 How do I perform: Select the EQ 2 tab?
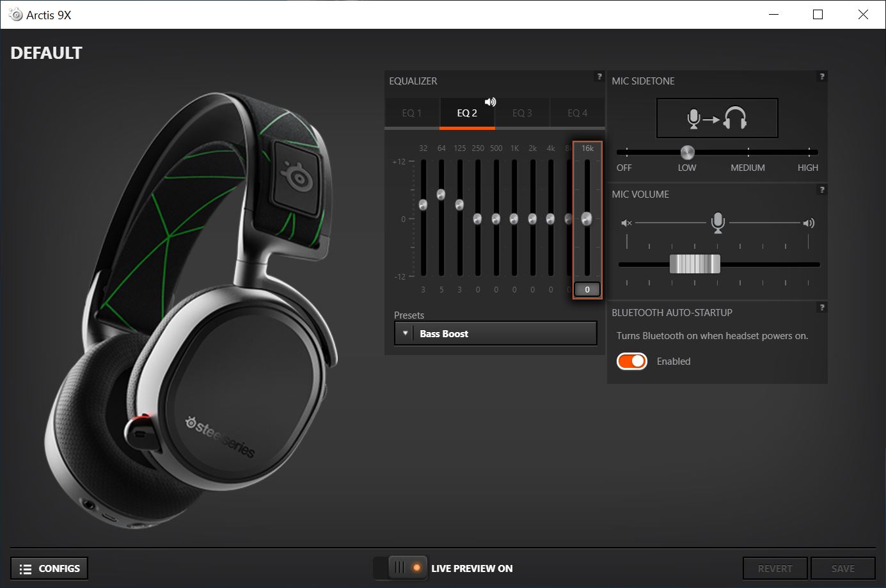click(x=467, y=113)
